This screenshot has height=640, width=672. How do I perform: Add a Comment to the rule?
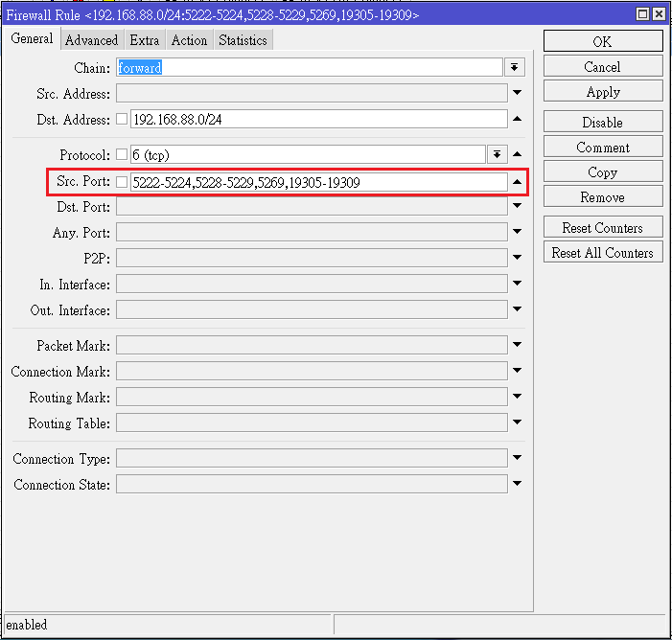pyautogui.click(x=603, y=147)
